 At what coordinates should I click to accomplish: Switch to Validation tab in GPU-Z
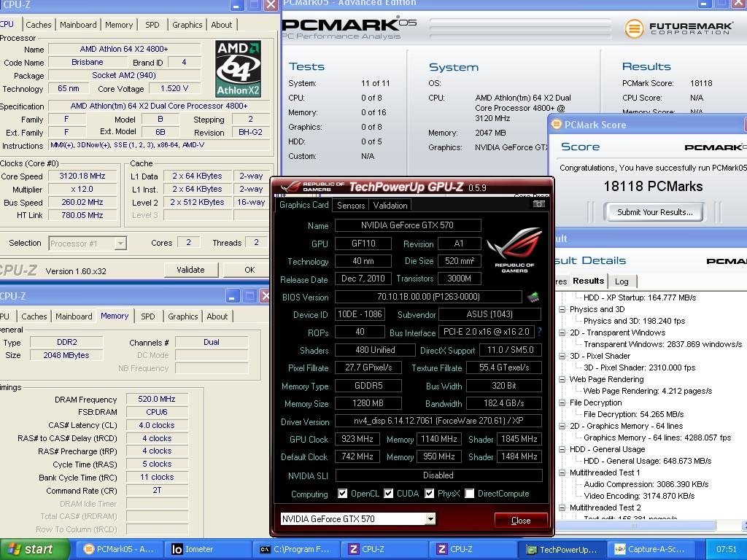pyautogui.click(x=390, y=205)
